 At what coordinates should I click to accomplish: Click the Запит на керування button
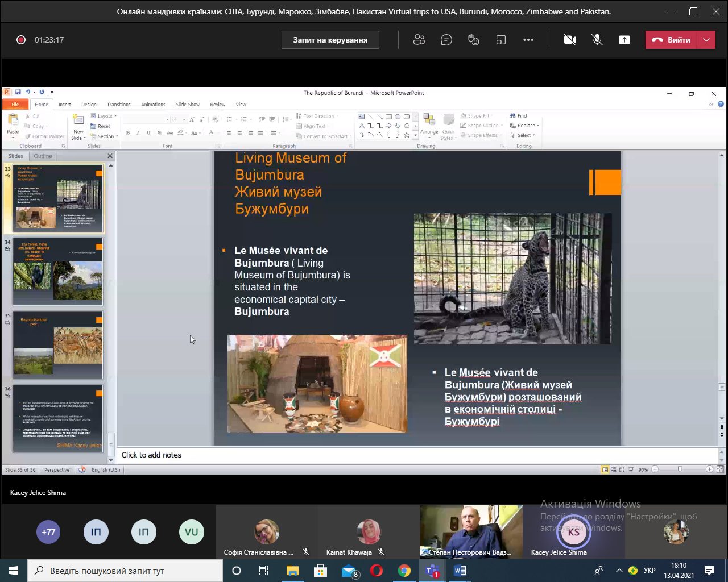coord(330,40)
